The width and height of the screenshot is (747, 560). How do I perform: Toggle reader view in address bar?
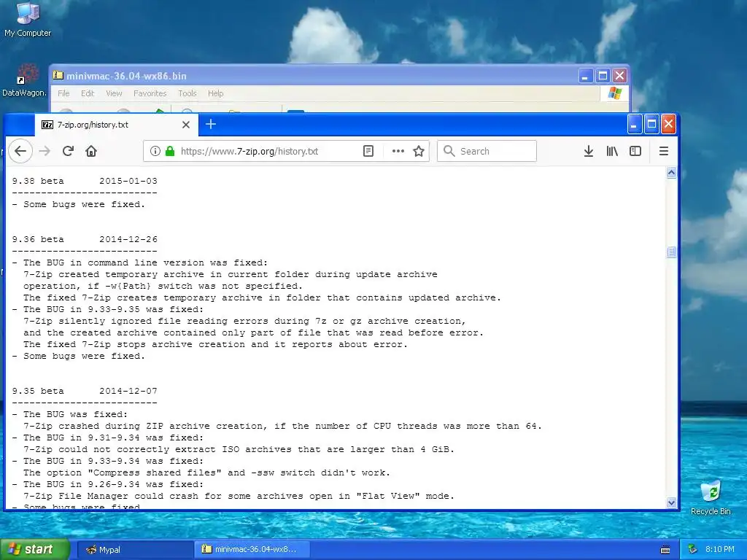pyautogui.click(x=368, y=152)
